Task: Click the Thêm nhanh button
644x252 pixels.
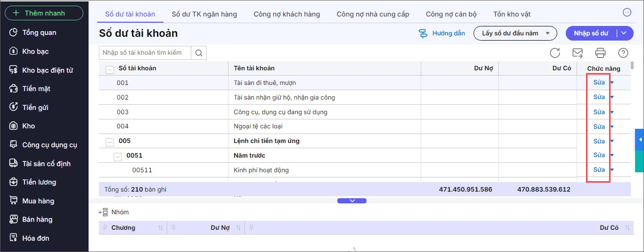Action: click(44, 13)
